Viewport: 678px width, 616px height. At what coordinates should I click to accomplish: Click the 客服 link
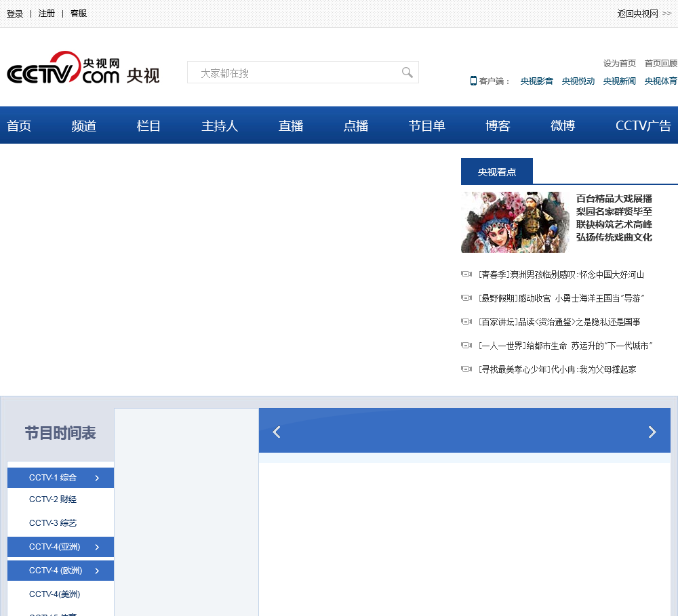pyautogui.click(x=79, y=14)
